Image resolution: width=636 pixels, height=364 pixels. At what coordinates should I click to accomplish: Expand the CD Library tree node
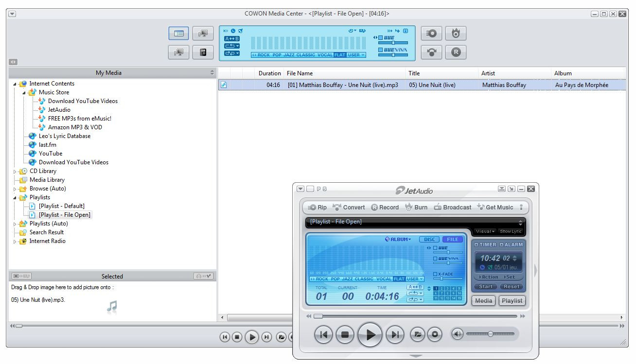(x=15, y=171)
